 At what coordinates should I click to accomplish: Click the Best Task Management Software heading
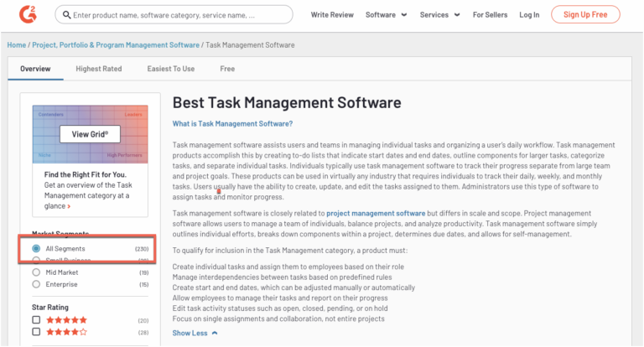[x=287, y=102]
